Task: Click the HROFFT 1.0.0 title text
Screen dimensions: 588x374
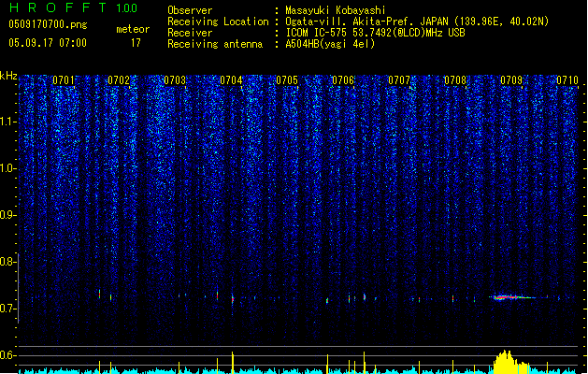Action: [73, 7]
